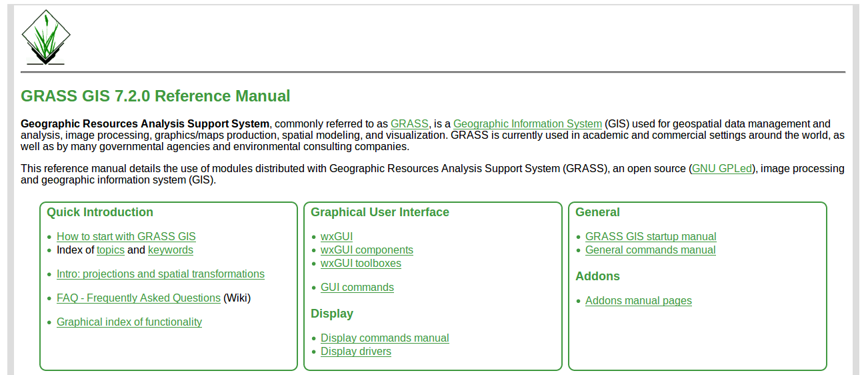Click the GRASS GIS 7.2.0 Reference Manual heading
This screenshot has height=375, width=868.
[155, 95]
